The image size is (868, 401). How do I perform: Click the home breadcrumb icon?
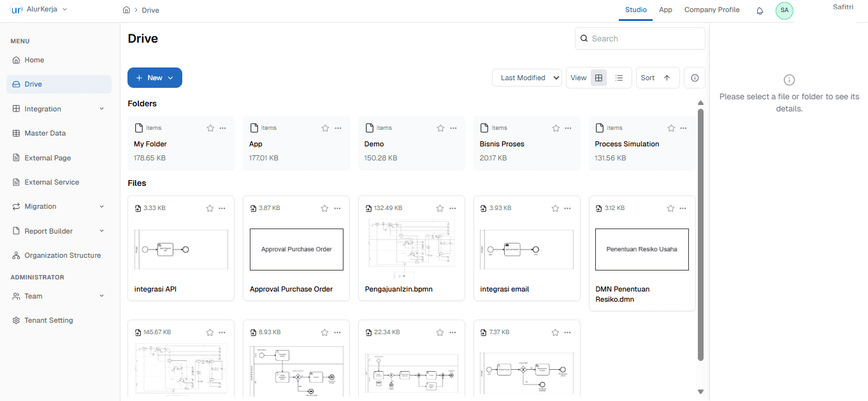point(127,10)
